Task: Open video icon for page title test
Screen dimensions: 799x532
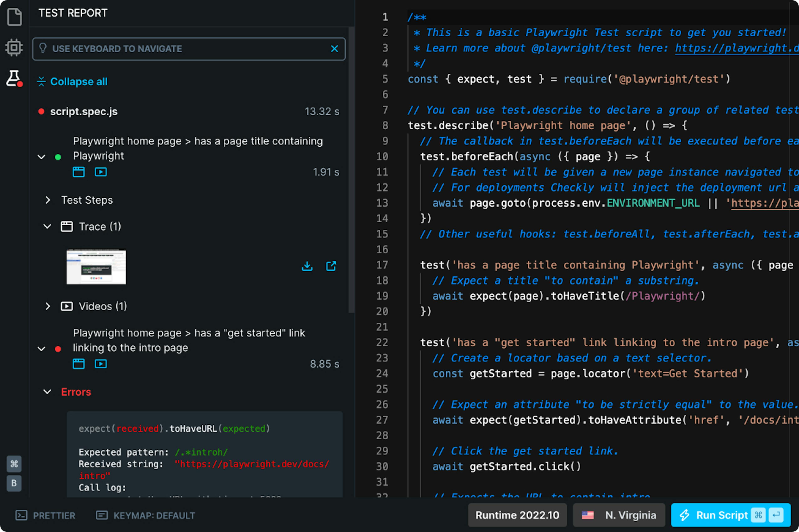Action: [101, 172]
